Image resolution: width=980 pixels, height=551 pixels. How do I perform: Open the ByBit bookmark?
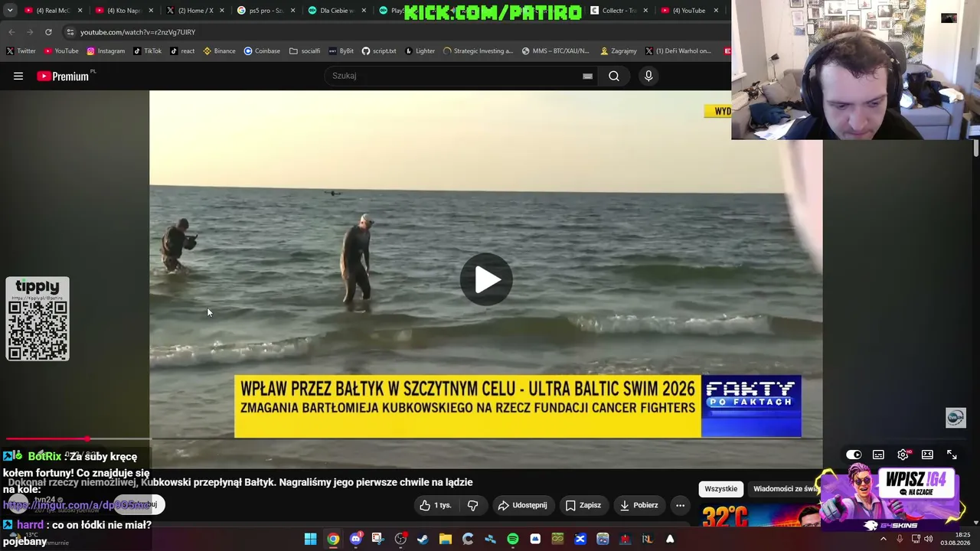pos(341,51)
